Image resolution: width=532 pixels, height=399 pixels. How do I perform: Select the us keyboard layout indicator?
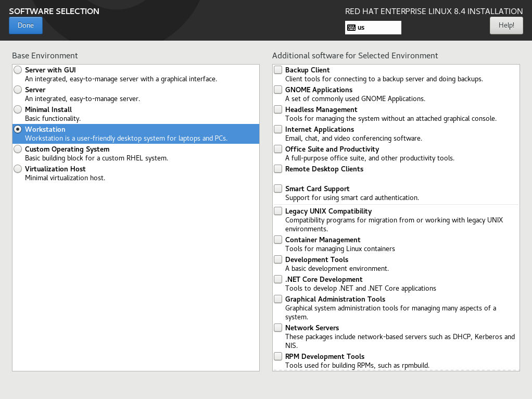(373, 28)
